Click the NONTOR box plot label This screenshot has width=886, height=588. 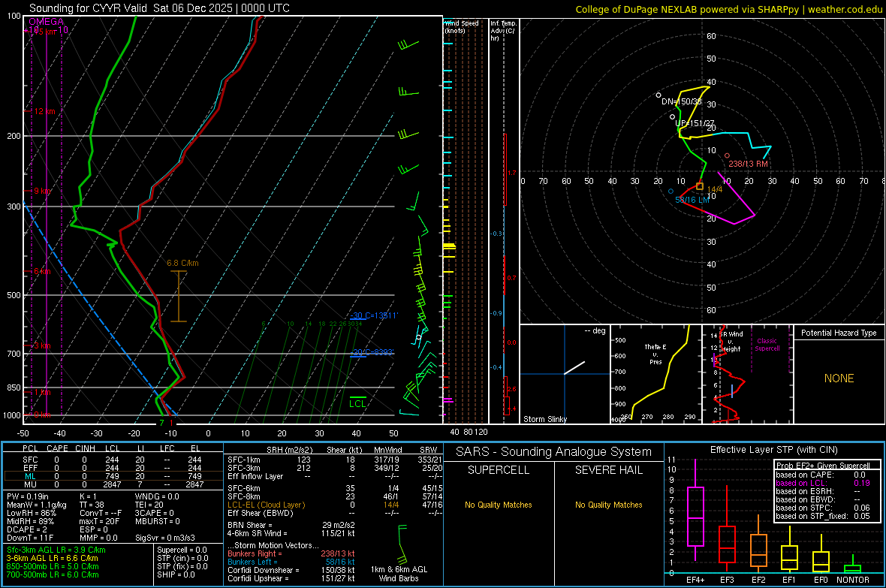[x=853, y=580]
